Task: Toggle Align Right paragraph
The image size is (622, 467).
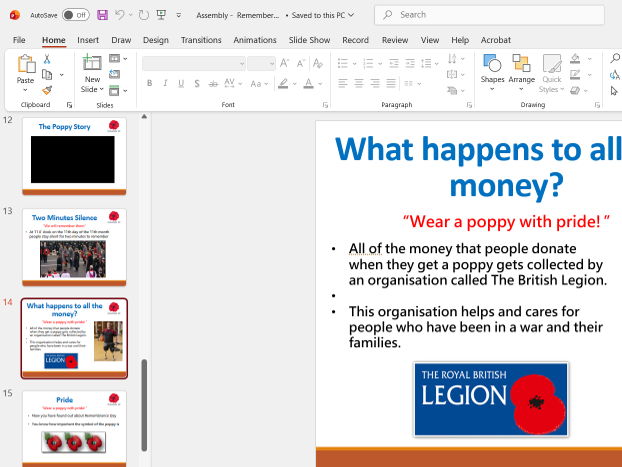Action: click(375, 83)
